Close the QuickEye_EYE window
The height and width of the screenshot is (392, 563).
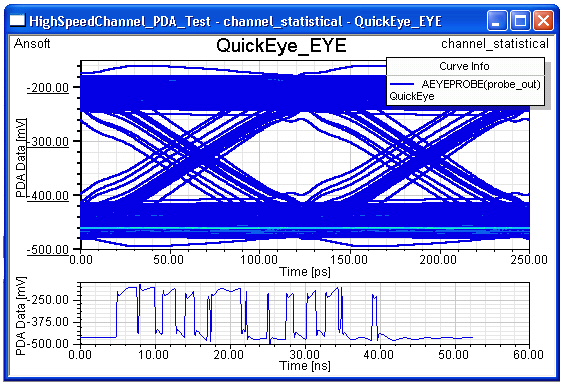(543, 20)
